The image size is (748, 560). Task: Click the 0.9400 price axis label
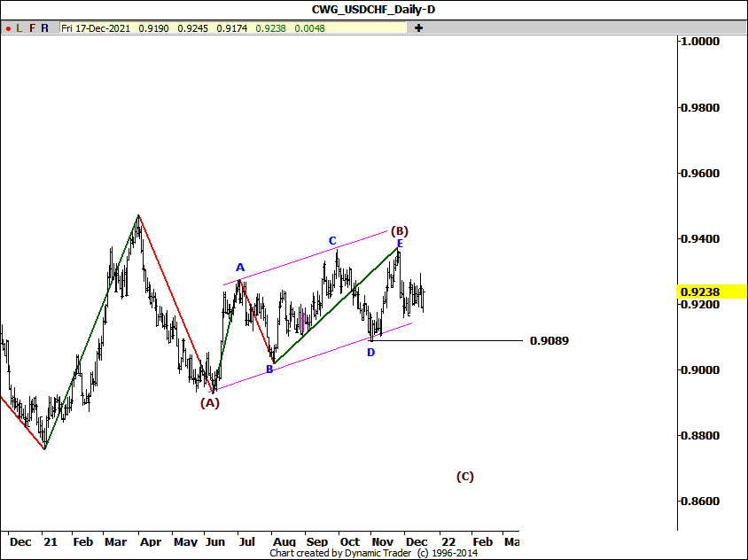coord(700,239)
